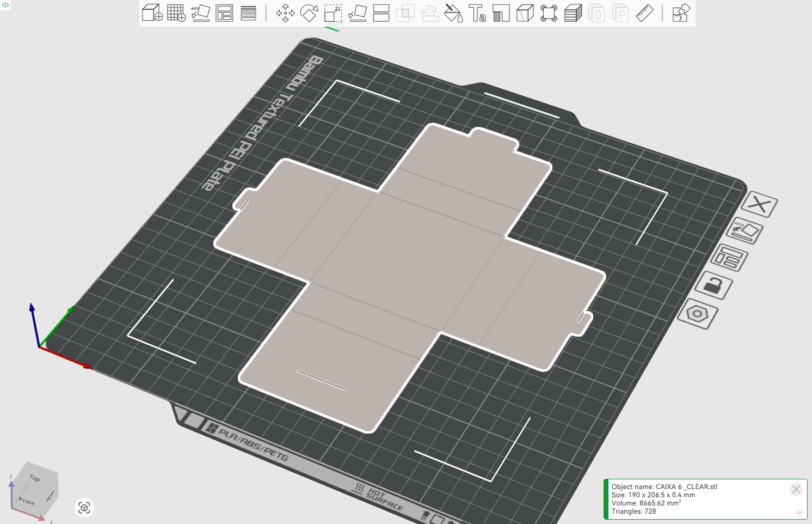812x524 pixels.
Task: Select the Measure ruler tool
Action: pos(645,13)
